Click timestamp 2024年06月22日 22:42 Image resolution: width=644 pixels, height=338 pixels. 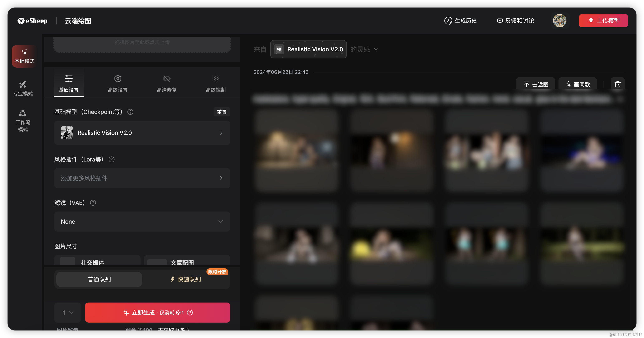click(281, 72)
